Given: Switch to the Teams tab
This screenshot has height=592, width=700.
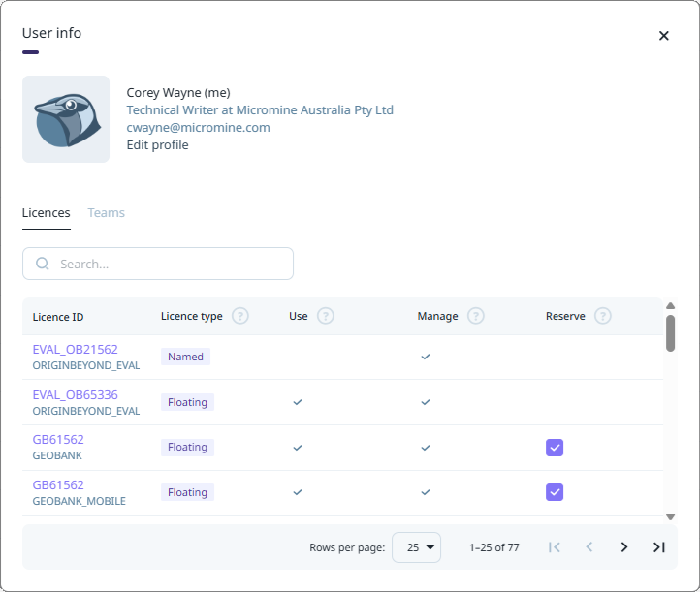Looking at the screenshot, I should (106, 213).
